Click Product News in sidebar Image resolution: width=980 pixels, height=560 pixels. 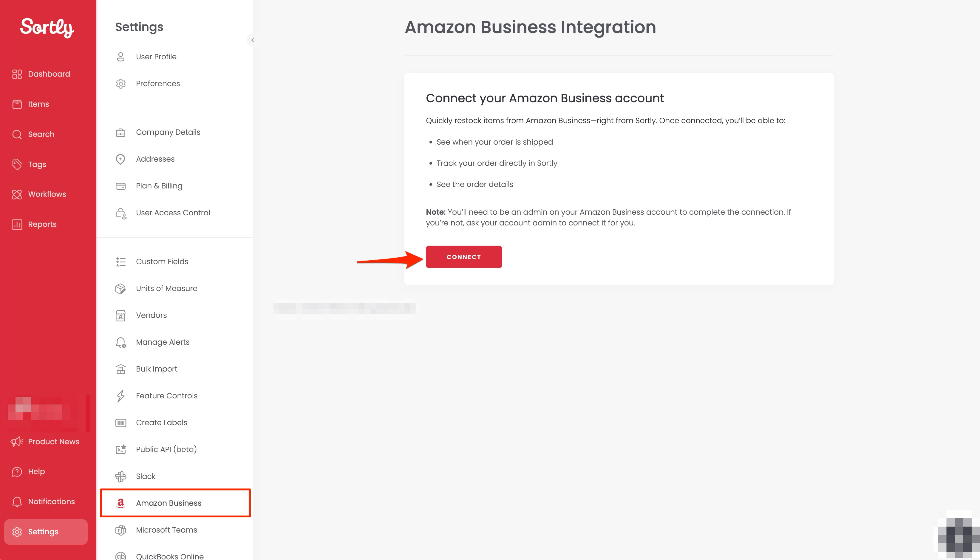tap(53, 442)
